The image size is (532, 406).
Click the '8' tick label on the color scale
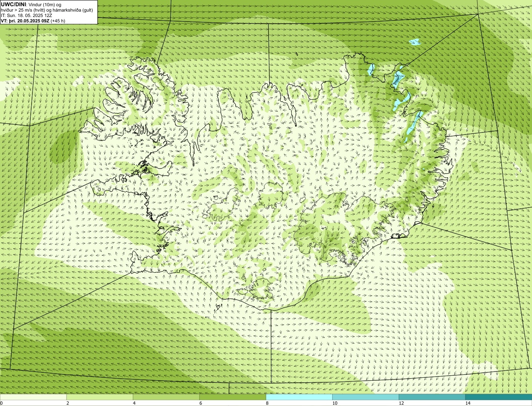pos(267,403)
